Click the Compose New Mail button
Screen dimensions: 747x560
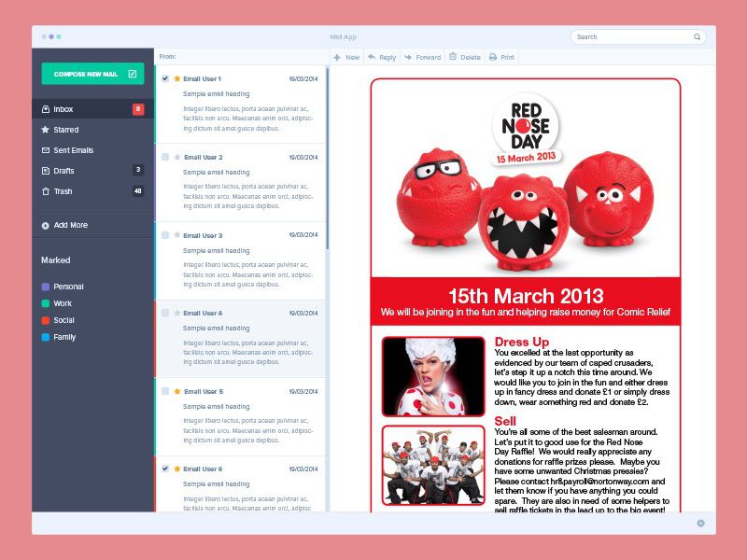click(92, 74)
